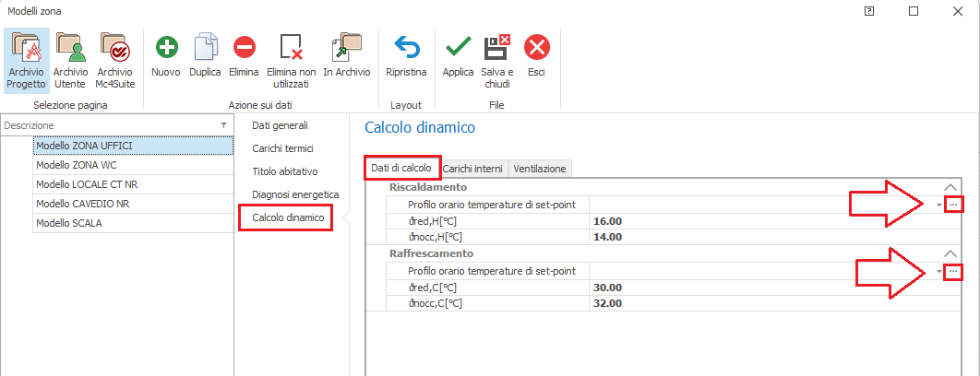This screenshot has height=376, width=980.
Task: Open Descrizione column filter dropdown
Action: coord(223,125)
